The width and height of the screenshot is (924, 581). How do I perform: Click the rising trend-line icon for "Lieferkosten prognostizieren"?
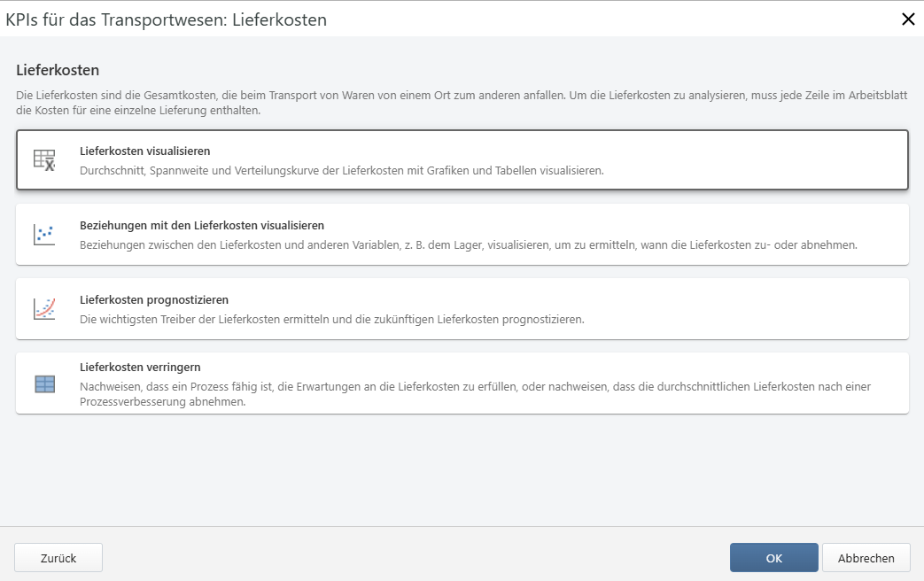pyautogui.click(x=45, y=308)
